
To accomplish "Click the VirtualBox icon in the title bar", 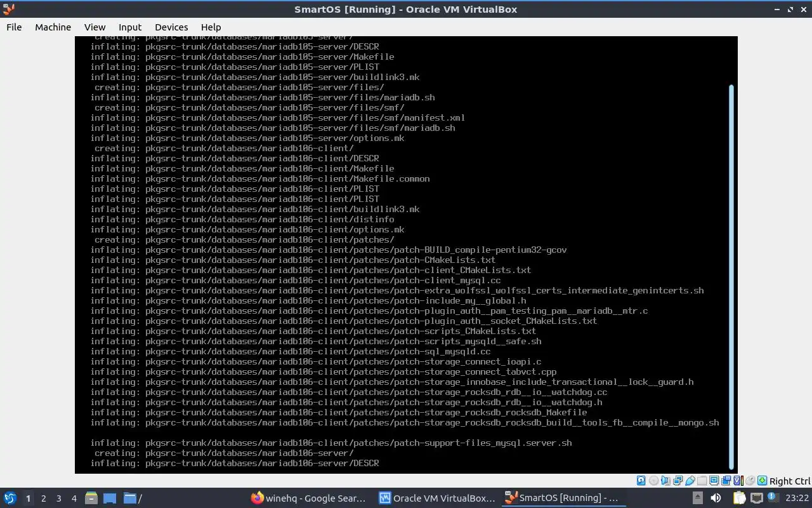I will pyautogui.click(x=9, y=10).
